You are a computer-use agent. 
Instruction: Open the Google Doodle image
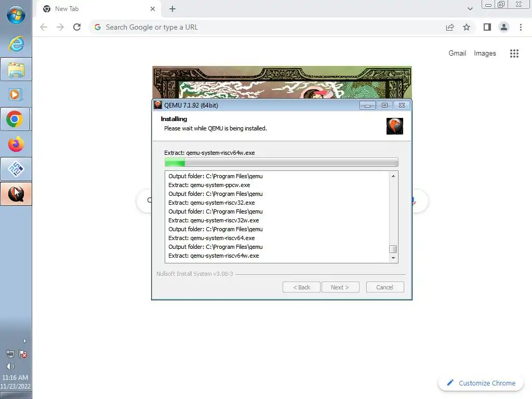pos(282,82)
